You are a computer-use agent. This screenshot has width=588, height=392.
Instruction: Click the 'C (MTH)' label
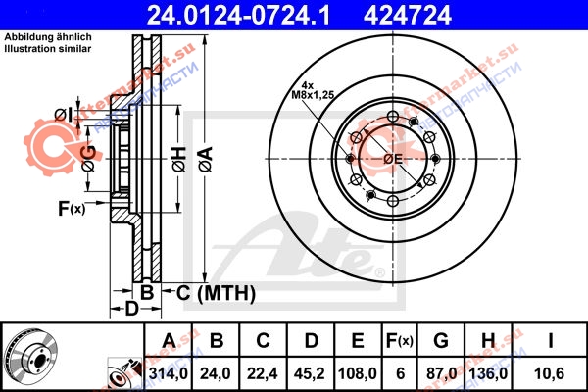point(216,293)
